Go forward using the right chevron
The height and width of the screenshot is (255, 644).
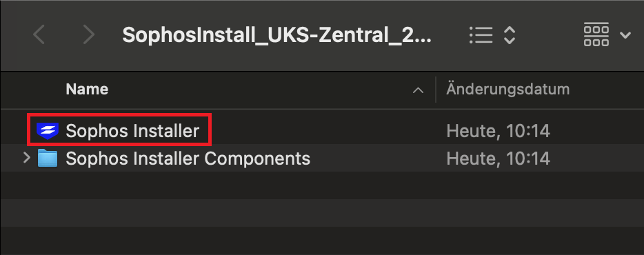pos(89,35)
